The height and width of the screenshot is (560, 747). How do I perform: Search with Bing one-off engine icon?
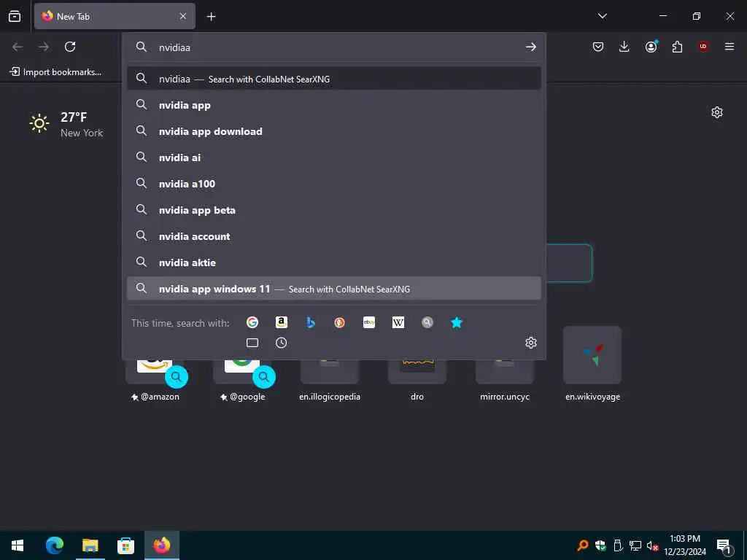pyautogui.click(x=311, y=322)
